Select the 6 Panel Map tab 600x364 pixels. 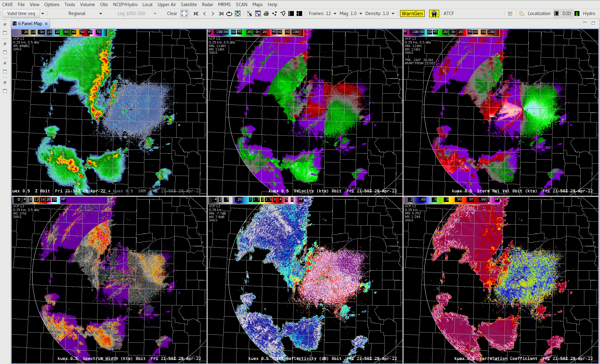[x=30, y=24]
